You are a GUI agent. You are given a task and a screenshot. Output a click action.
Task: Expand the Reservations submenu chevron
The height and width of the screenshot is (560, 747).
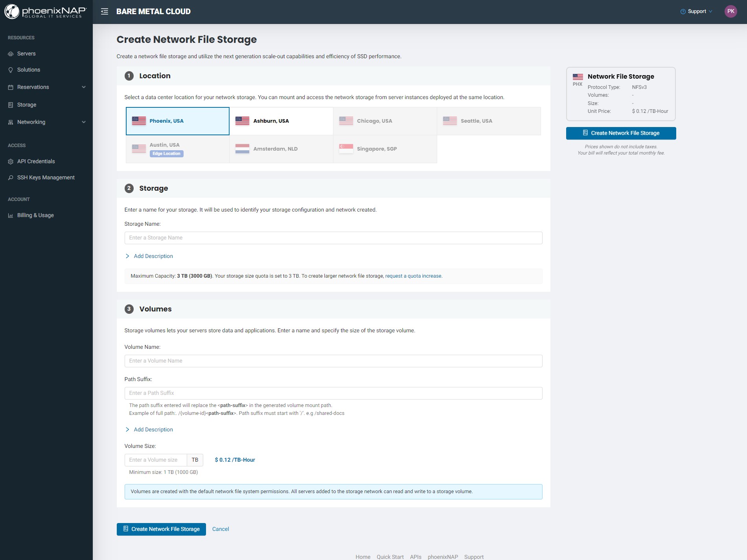[x=84, y=87]
